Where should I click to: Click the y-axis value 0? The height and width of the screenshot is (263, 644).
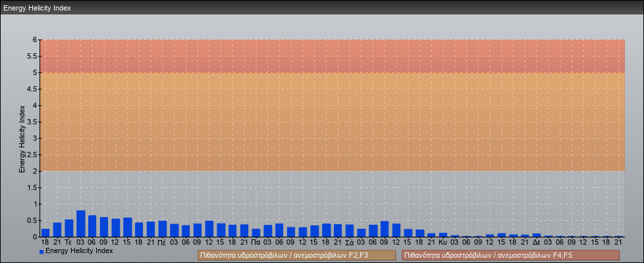pos(36,237)
